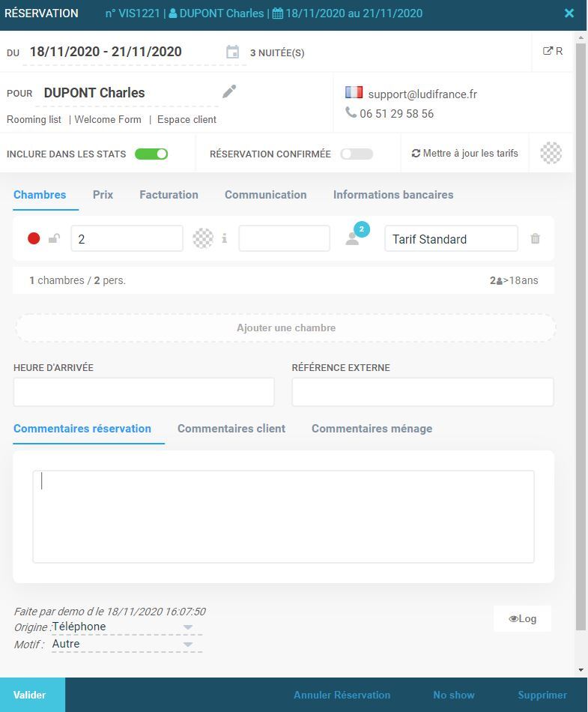Select Commentaires ménage tab
Image resolution: width=588 pixels, height=712 pixels.
372,429
